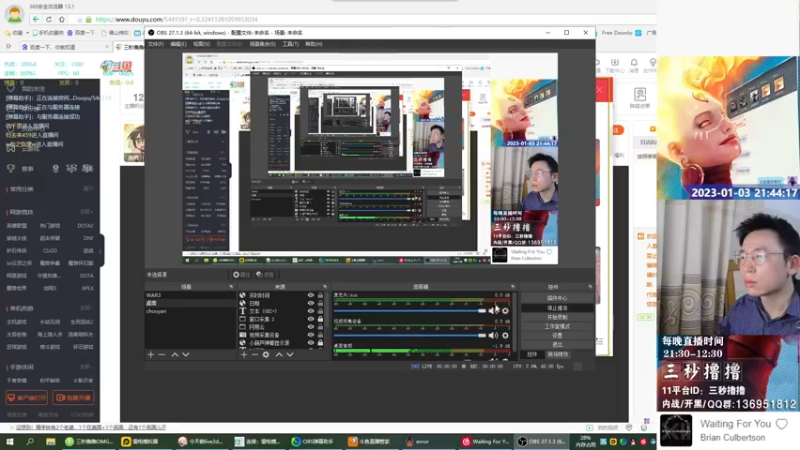The image size is (800, 450).
Task: Toggle visibility of fifth source row
Action: (310, 327)
